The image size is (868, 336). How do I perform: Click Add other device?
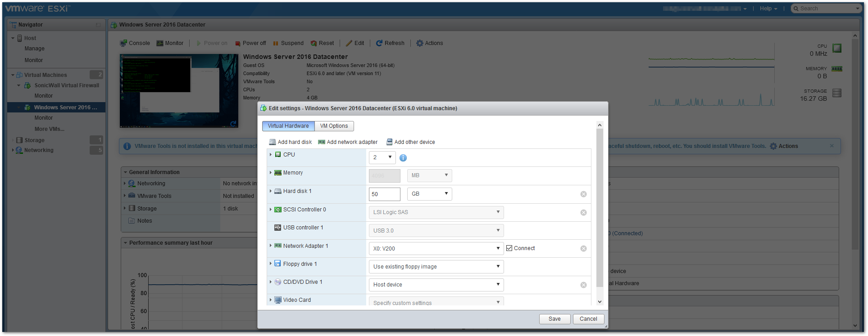(x=411, y=142)
